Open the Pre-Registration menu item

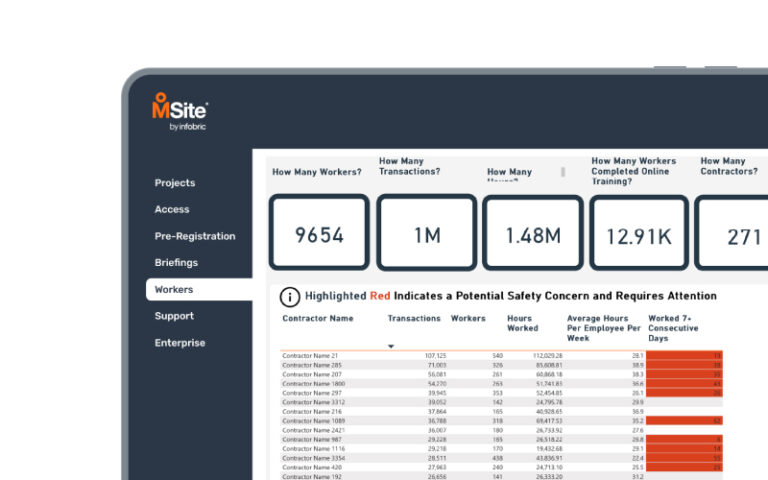click(195, 237)
